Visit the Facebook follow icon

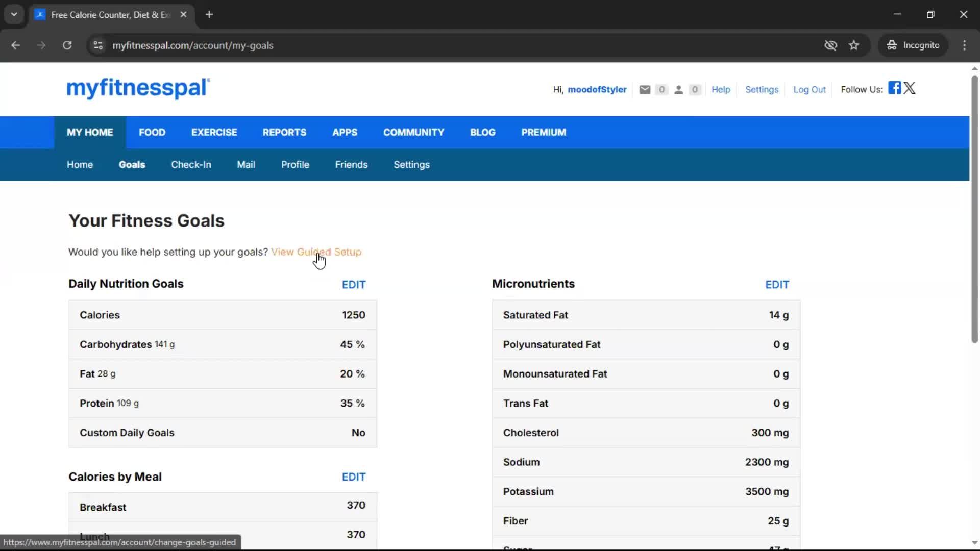click(x=894, y=88)
